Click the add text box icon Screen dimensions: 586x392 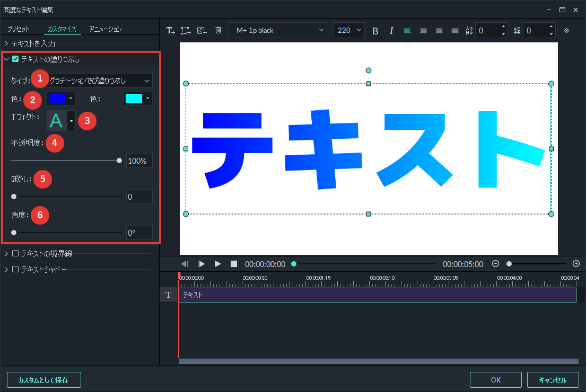pos(170,31)
